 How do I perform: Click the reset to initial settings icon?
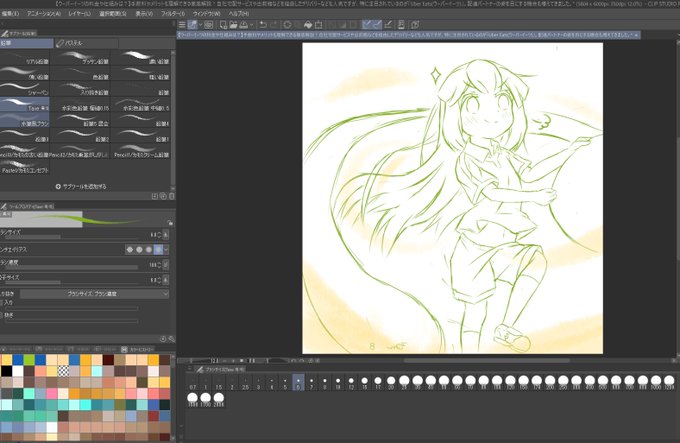coord(163,339)
